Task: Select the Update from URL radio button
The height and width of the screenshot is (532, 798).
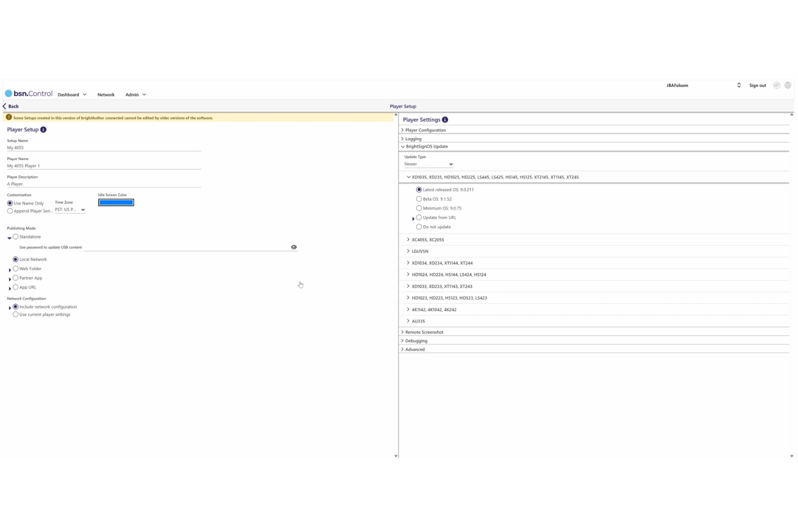Action: coord(419,217)
